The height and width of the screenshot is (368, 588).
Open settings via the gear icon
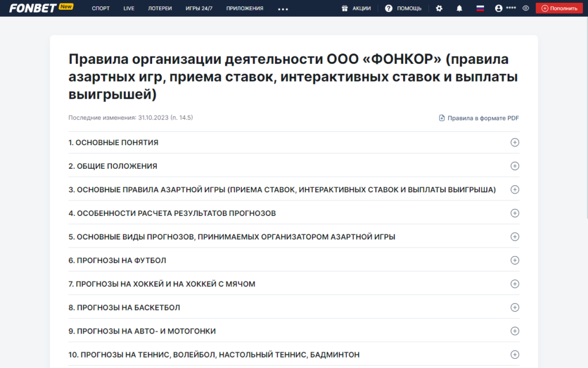coord(439,8)
